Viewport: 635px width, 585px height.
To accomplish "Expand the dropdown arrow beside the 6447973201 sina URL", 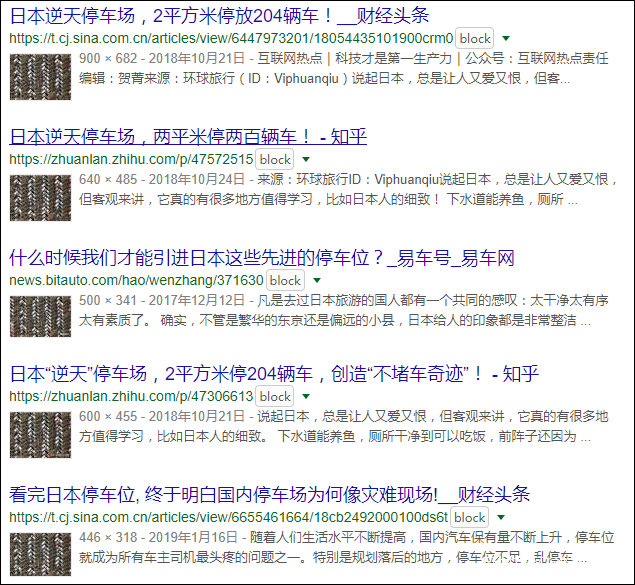I will (506, 38).
